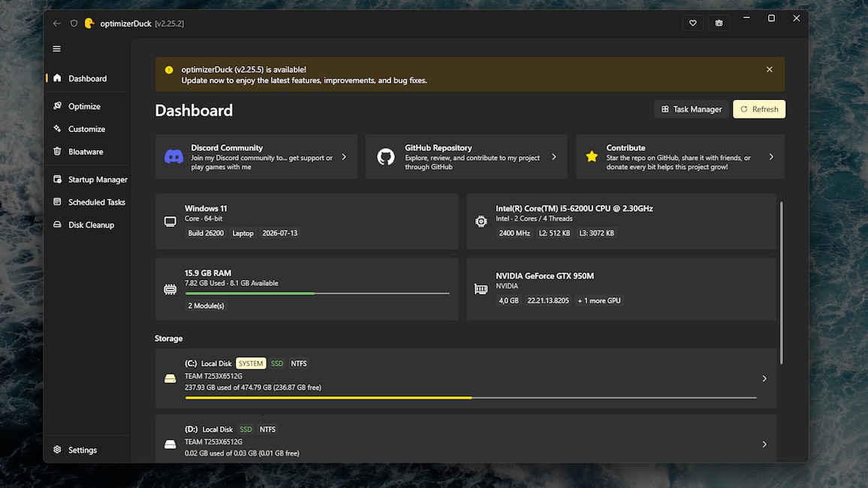Click the back arrow in title bar
This screenshot has width=868, height=488.
pos(56,23)
